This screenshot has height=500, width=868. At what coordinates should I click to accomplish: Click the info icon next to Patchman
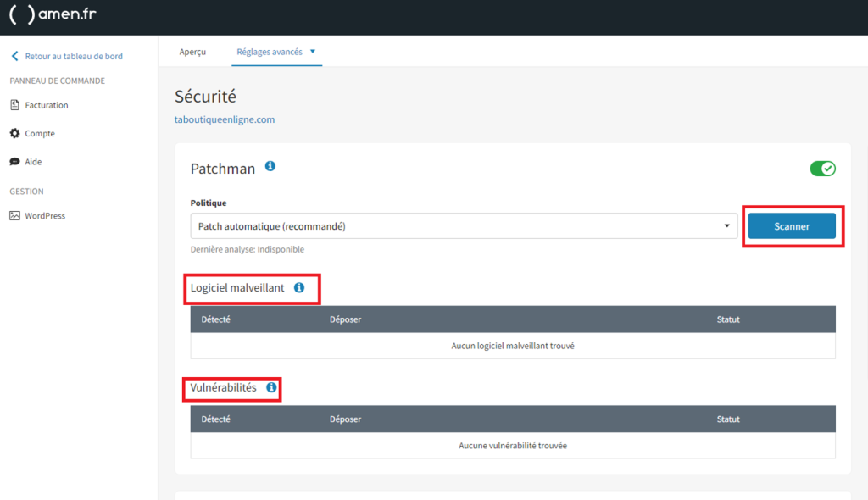point(270,166)
